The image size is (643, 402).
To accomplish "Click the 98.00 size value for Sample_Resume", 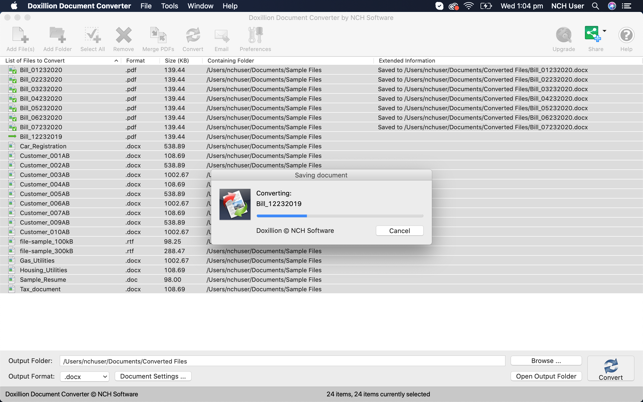I will 173,280.
